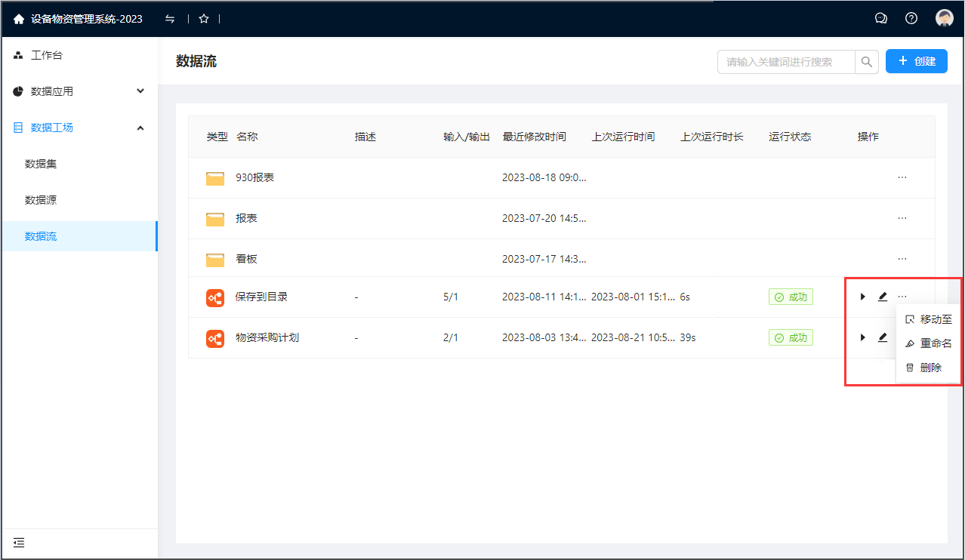Expand the 数据应用 menu section
The image size is (965, 560).
tap(140, 91)
